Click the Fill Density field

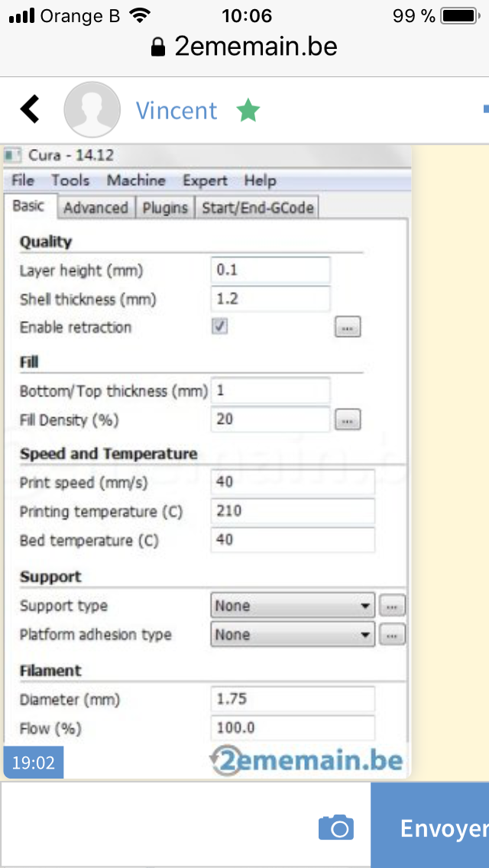[x=270, y=419]
